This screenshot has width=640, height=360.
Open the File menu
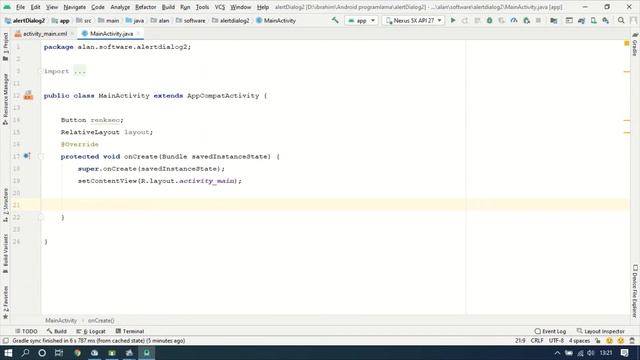(x=20, y=7)
